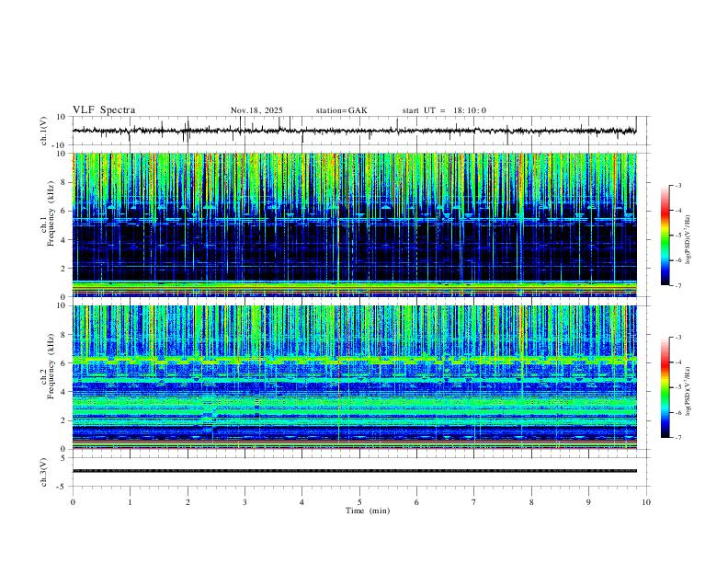Click ch.2 frequency axis '8' tick label
Image resolution: width=728 pixels, height=563 pixels.
point(64,335)
